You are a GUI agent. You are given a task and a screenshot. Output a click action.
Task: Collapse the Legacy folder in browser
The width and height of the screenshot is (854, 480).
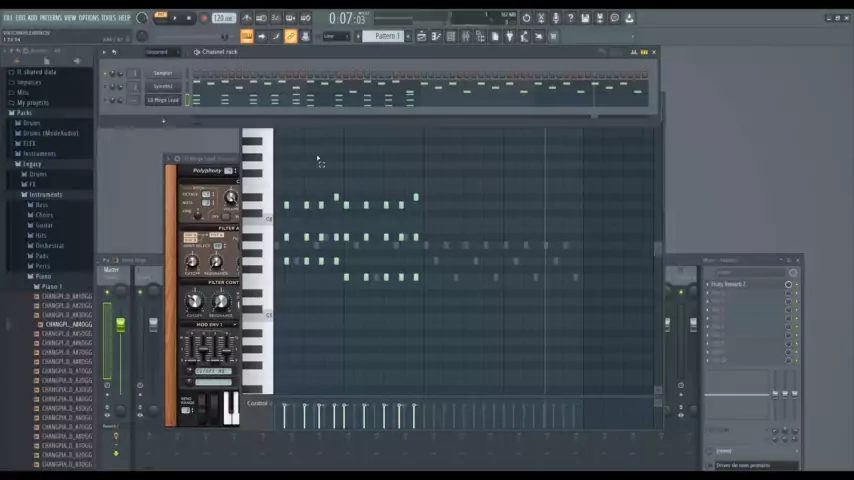point(31,164)
